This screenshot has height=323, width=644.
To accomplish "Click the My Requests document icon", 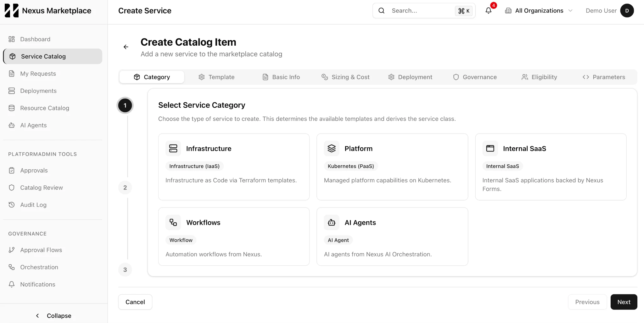I will (x=12, y=74).
